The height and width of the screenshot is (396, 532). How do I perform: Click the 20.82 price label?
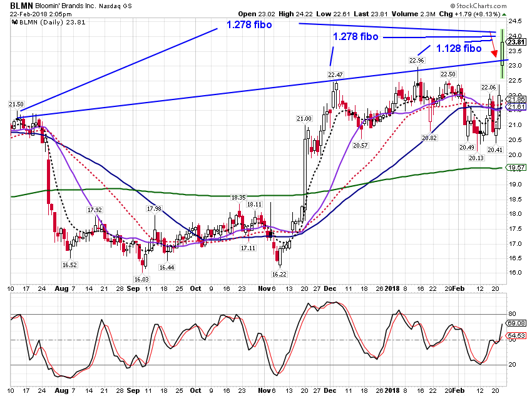pos(429,138)
